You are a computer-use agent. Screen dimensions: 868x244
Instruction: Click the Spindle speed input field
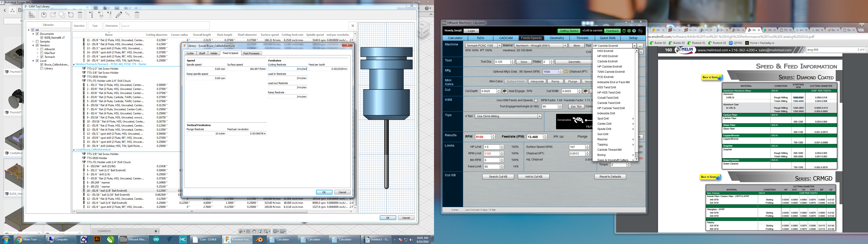206,69
